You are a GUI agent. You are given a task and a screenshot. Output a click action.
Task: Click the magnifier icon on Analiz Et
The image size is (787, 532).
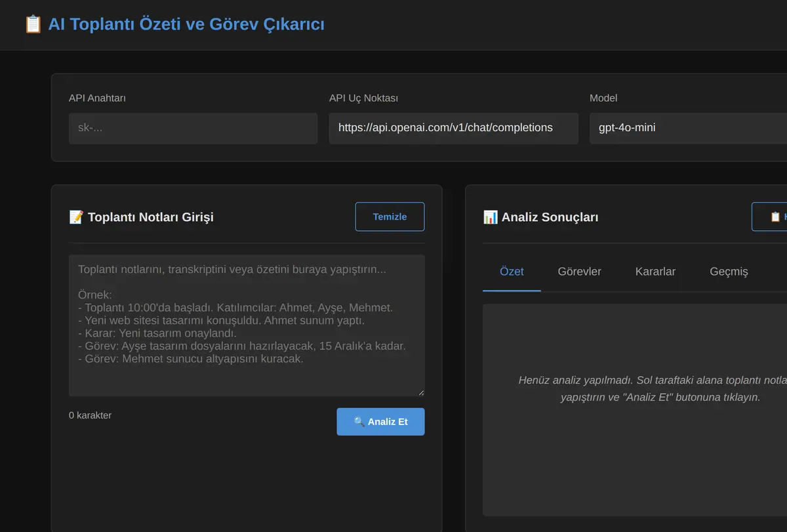(359, 422)
